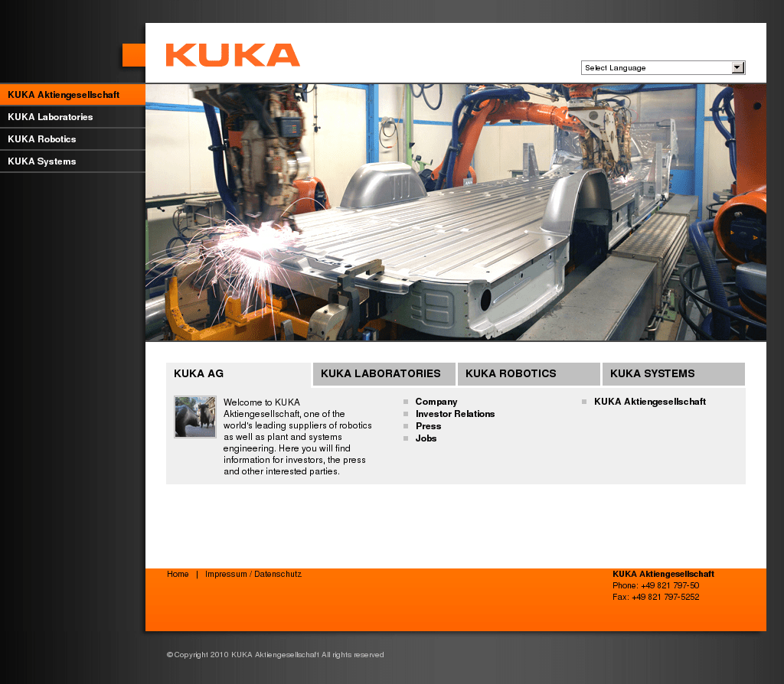
Task: Click the bullet icon next to Jobs
Action: [x=405, y=438]
